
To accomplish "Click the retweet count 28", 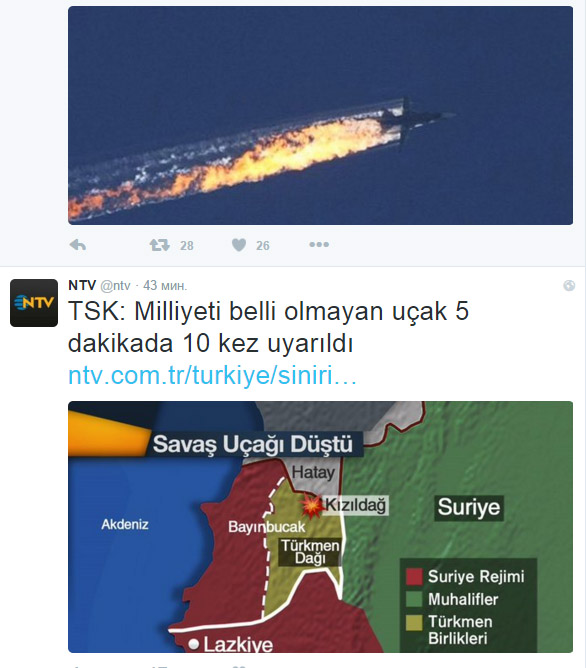I will click(x=187, y=245).
